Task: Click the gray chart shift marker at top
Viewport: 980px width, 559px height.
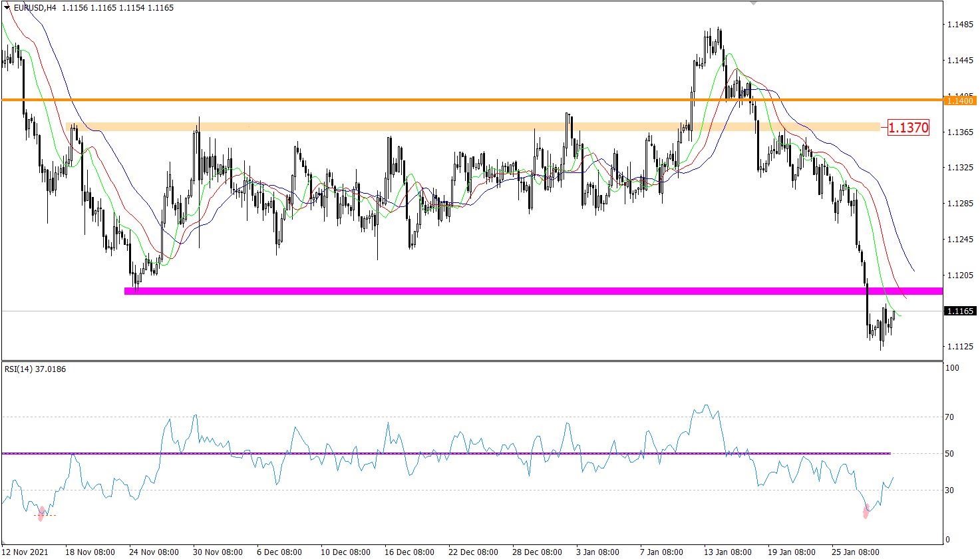Action: click(753, 3)
